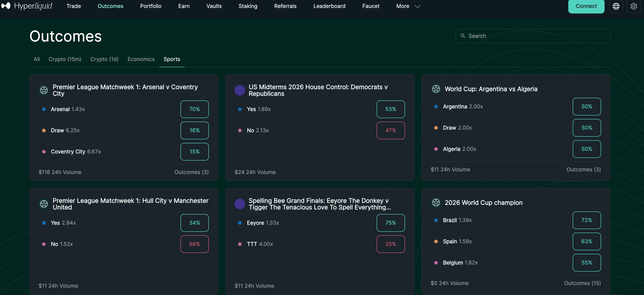Click the orange dot beside Spain
Screen dimensions: 644x295
tap(436, 241)
